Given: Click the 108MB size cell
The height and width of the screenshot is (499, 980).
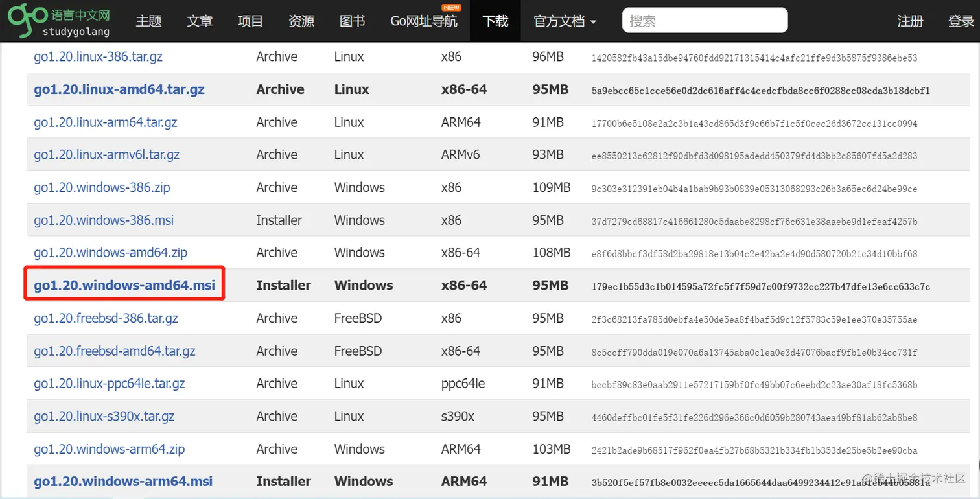Looking at the screenshot, I should (x=552, y=253).
